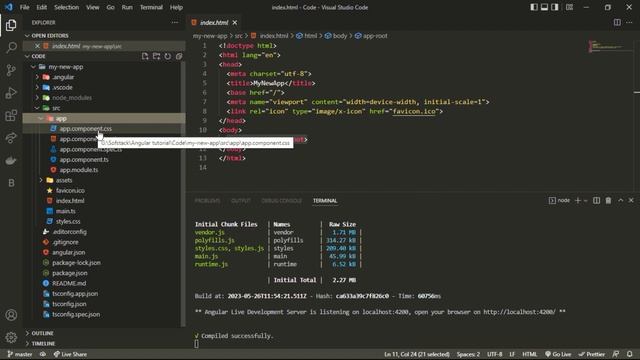Open Source Control view in activity bar
This screenshot has width=640, height=360.
coord(11,70)
